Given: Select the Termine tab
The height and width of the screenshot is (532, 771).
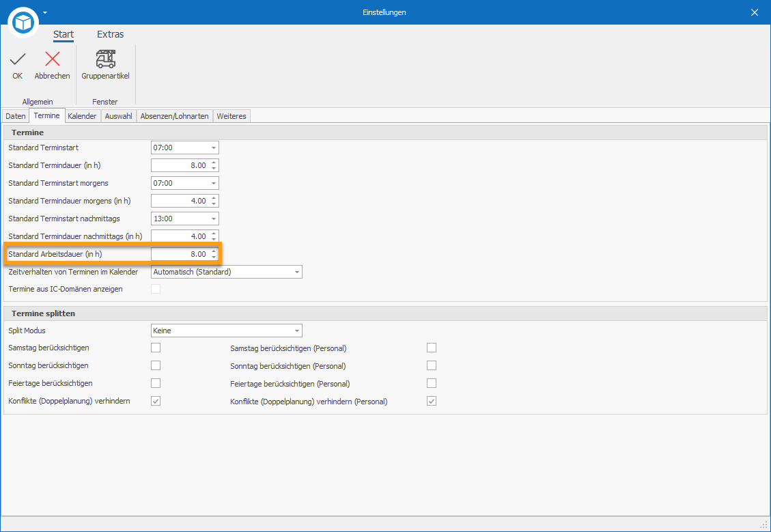Looking at the screenshot, I should (46, 115).
